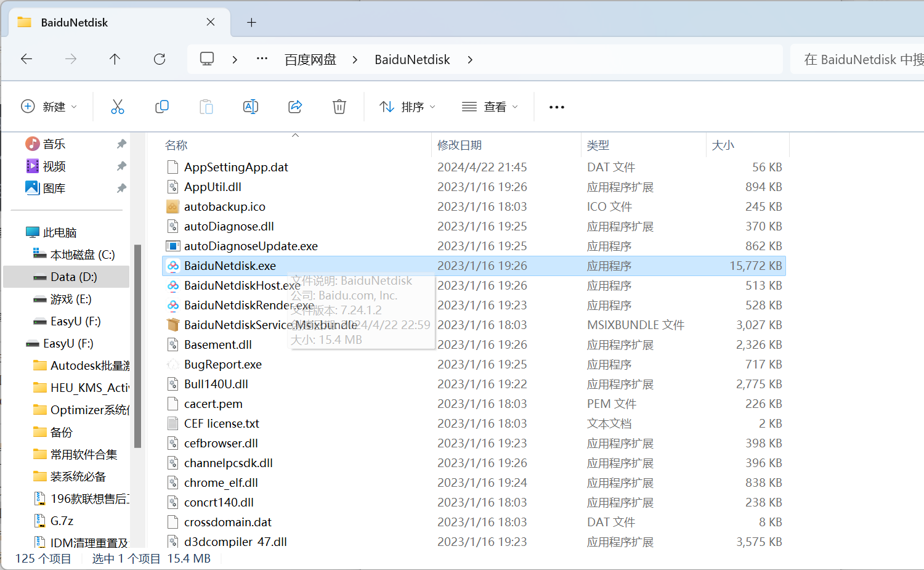
Task: Click BaiduNetdisk breadcrumb segment
Action: click(412, 60)
